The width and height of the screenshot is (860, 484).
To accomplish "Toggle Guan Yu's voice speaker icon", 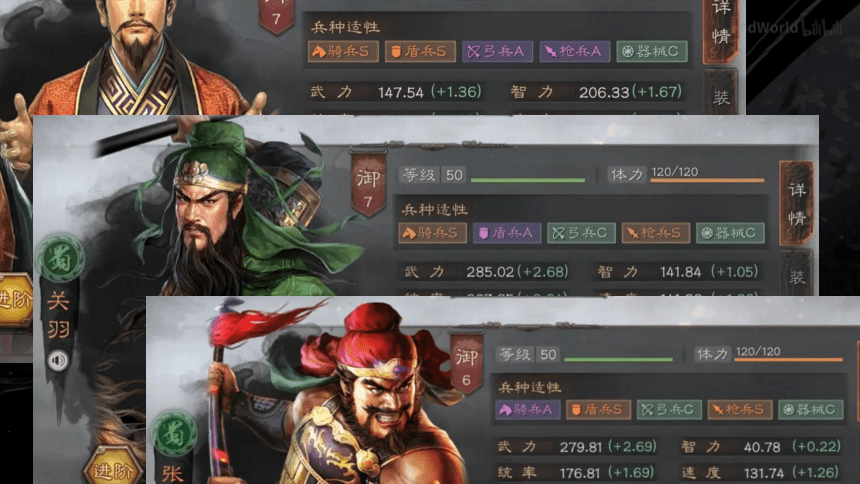I will (58, 361).
